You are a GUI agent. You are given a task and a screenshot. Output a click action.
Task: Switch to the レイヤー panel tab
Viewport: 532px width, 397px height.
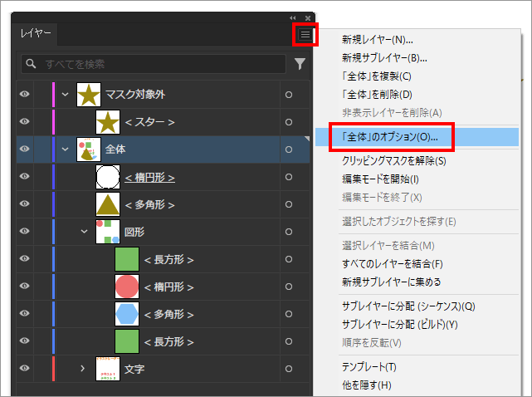tap(36, 33)
